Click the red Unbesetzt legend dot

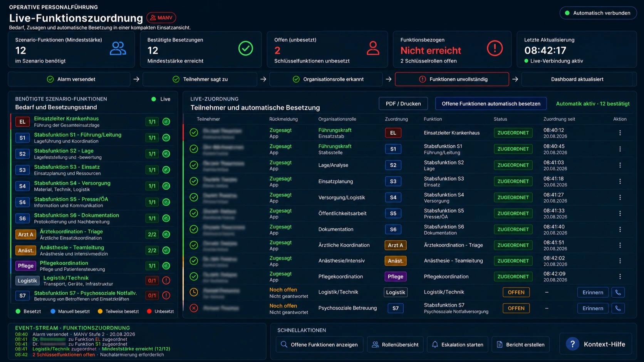149,311
